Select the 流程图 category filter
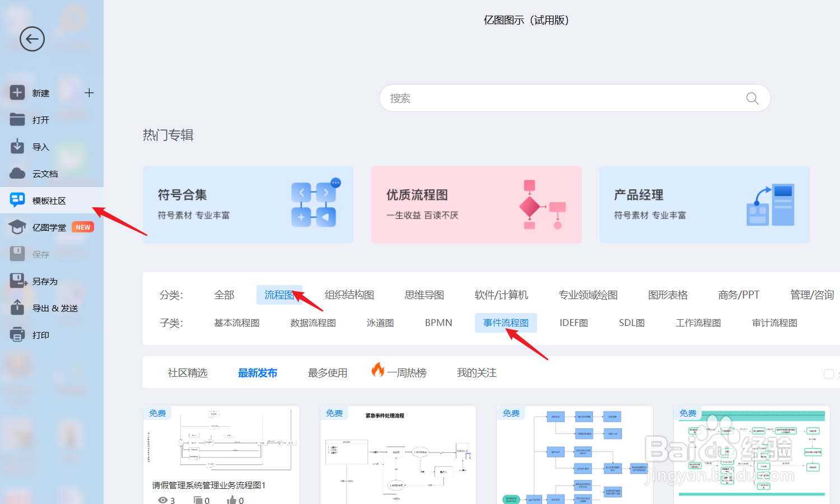The width and height of the screenshot is (840, 504). tap(279, 295)
